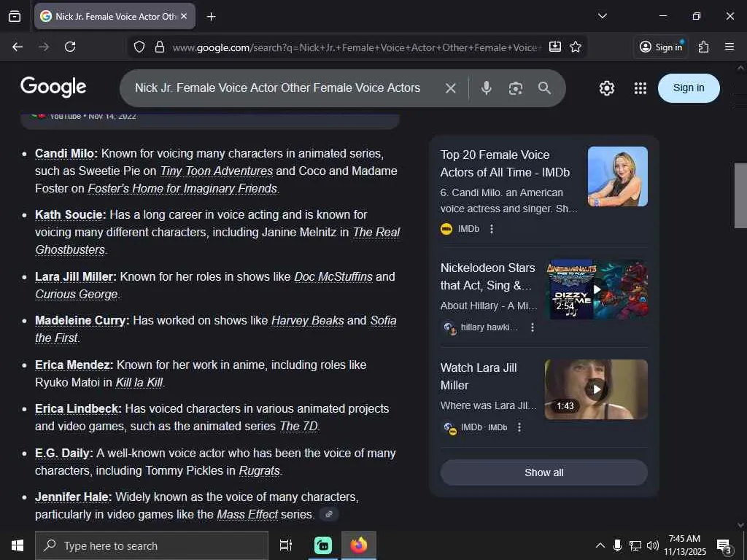Open Kath Soucie name link
Image resolution: width=747 pixels, height=560 pixels.
(x=70, y=215)
